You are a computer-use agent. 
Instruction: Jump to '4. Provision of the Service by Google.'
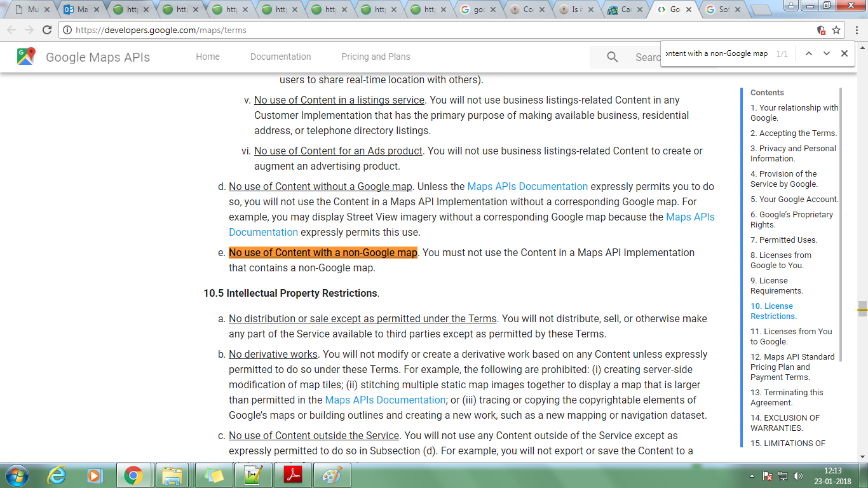click(784, 179)
